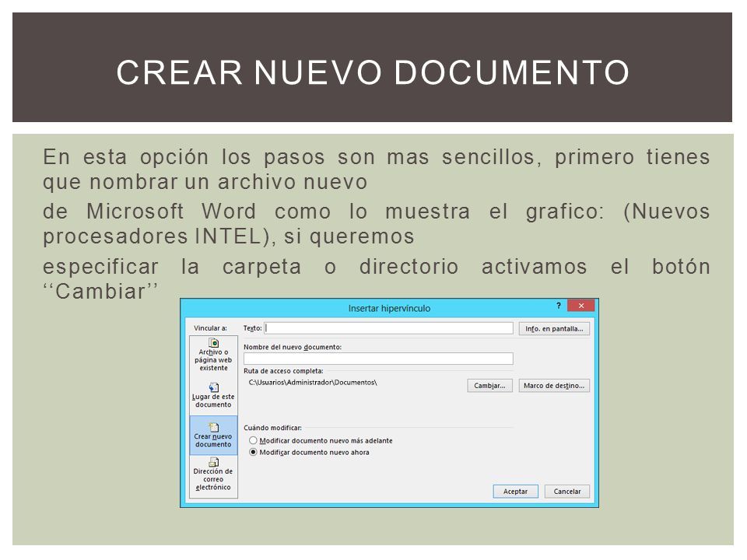Image resolution: width=747 pixels, height=560 pixels.
Task: Click the 'CREAR NUEVO DOCUMENTO' slide heading
Action: (373, 72)
